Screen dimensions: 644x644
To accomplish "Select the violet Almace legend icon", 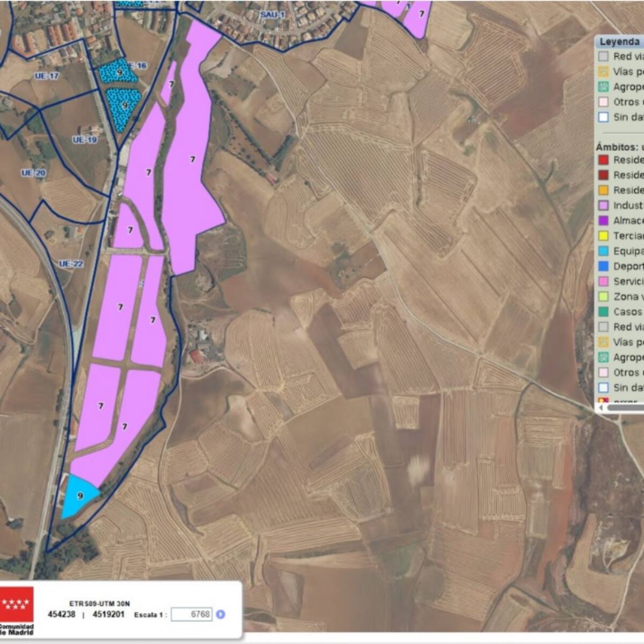I will pyautogui.click(x=604, y=221).
